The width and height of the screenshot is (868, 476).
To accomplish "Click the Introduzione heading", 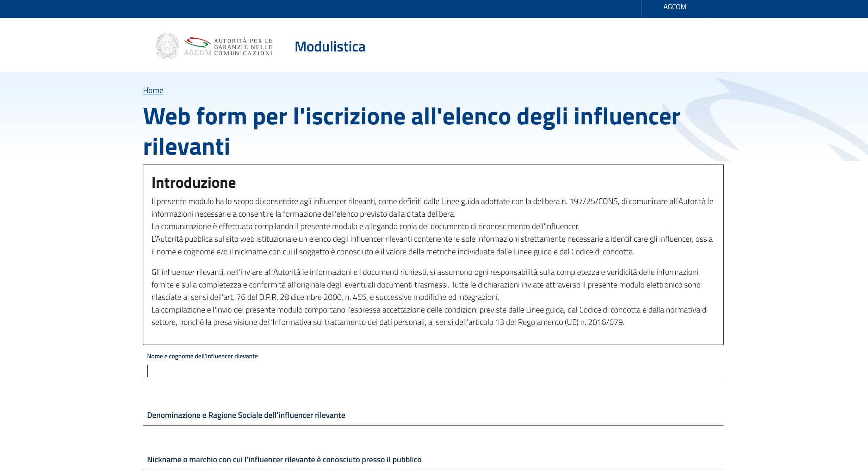I will pos(193,183).
